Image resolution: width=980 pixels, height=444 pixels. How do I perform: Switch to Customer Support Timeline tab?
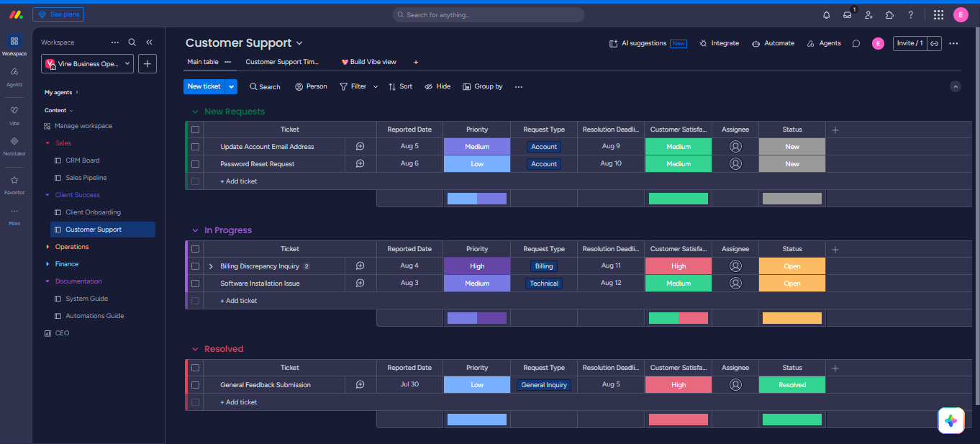pyautogui.click(x=282, y=62)
